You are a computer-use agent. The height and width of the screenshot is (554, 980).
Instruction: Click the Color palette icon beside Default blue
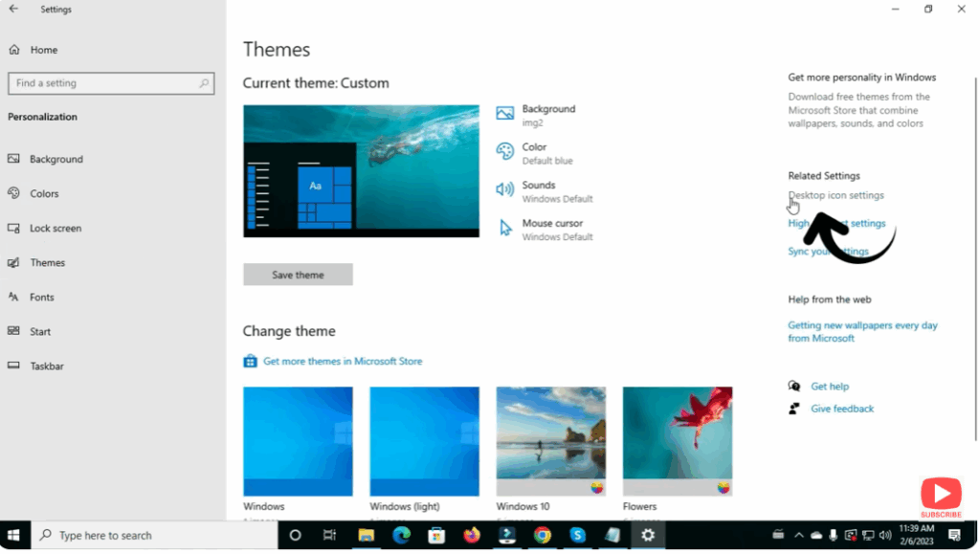point(505,151)
